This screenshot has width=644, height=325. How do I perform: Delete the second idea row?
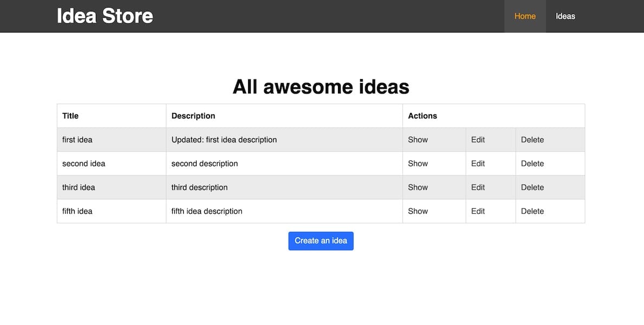pyautogui.click(x=532, y=164)
